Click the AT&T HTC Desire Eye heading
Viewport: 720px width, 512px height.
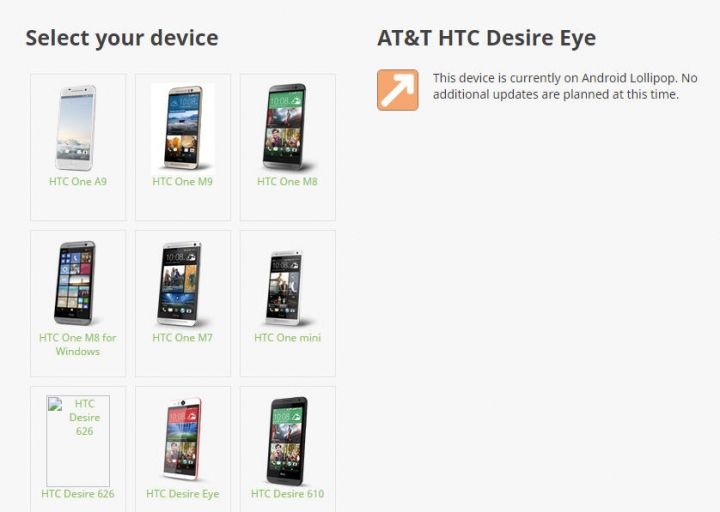point(486,38)
